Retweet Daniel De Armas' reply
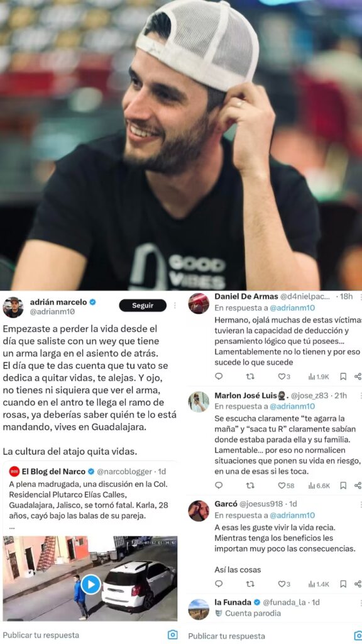Screen dimensions: 362x644 (x=250, y=376)
